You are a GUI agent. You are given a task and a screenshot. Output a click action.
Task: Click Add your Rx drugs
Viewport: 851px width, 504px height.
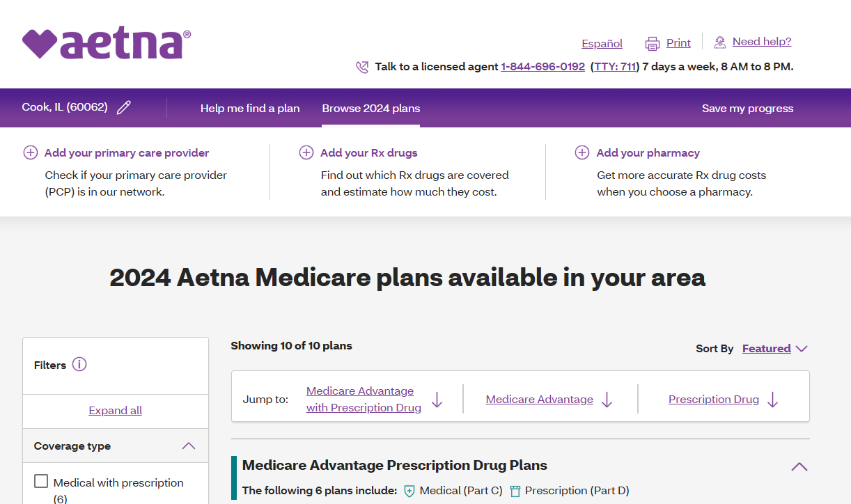369,152
